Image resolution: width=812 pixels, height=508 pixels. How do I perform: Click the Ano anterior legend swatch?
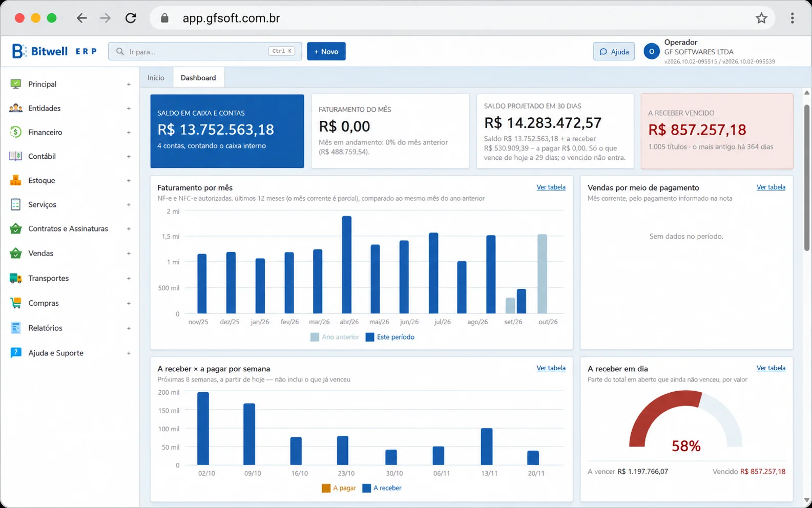click(x=315, y=337)
